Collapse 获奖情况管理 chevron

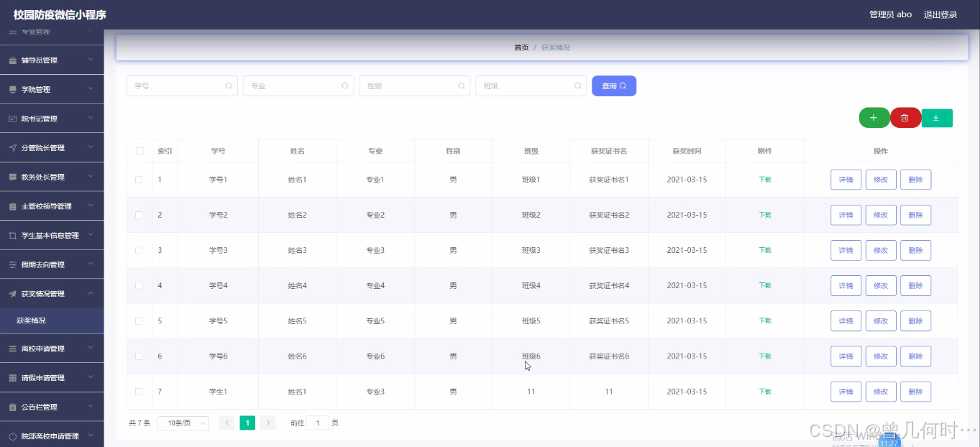91,293
